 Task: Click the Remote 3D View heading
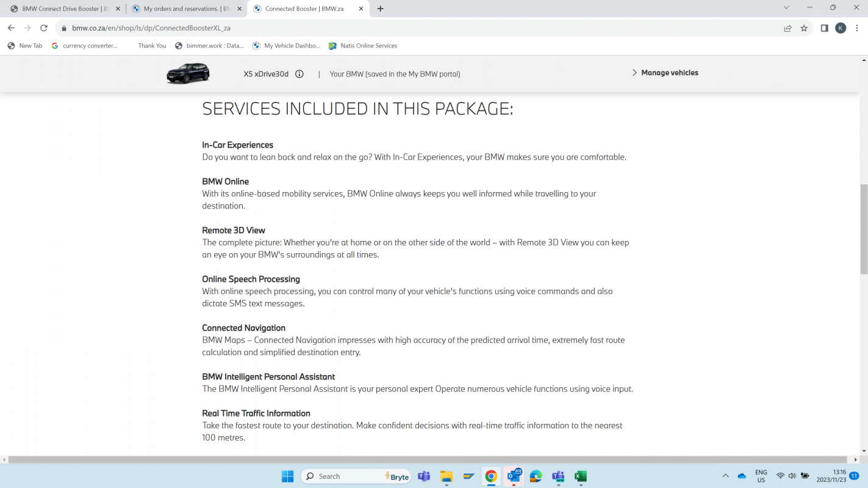coord(234,231)
